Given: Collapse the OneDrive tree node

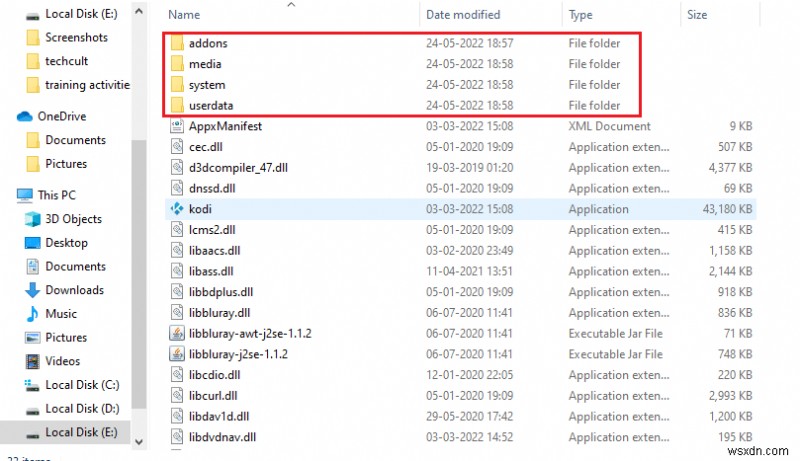Looking at the screenshot, I should (8, 116).
